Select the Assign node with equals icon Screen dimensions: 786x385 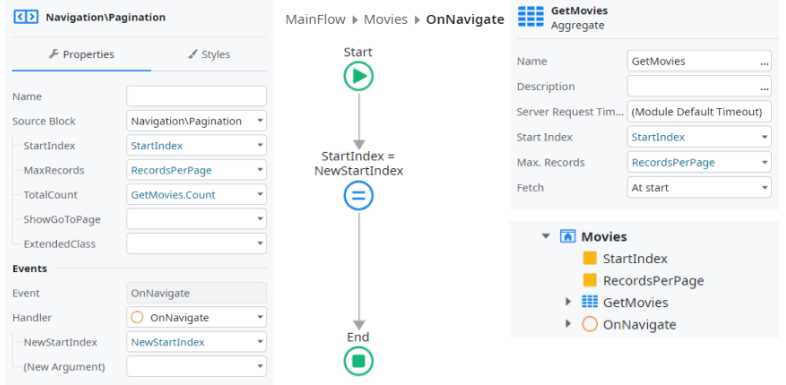tap(358, 196)
